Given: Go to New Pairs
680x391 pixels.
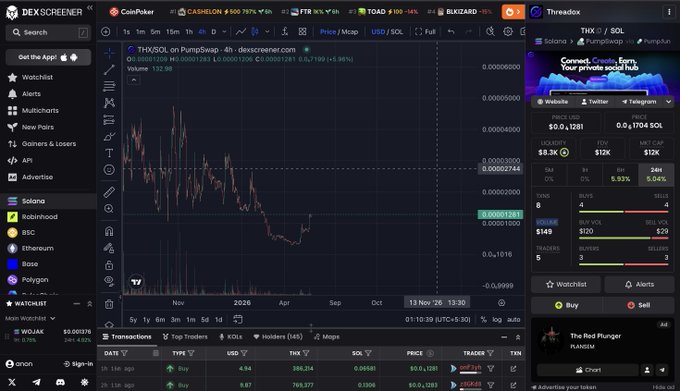Looking at the screenshot, I should pyautogui.click(x=38, y=127).
